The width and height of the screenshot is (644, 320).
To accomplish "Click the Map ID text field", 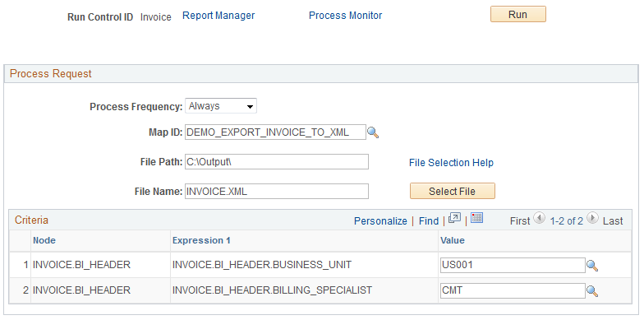I will [275, 132].
